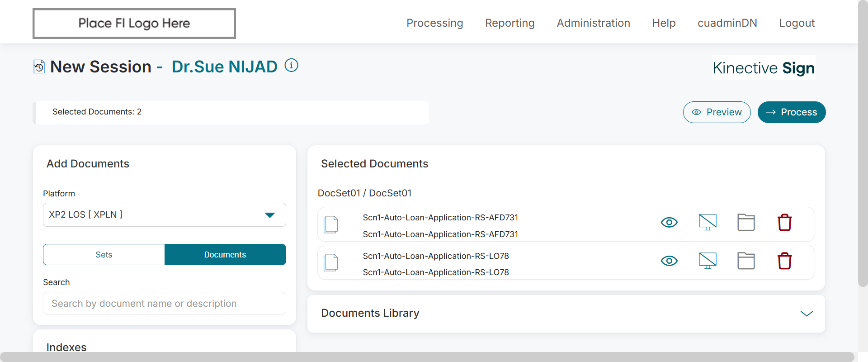Expand the Documents Library panel
Viewport: 868px width, 362px height.
(807, 314)
